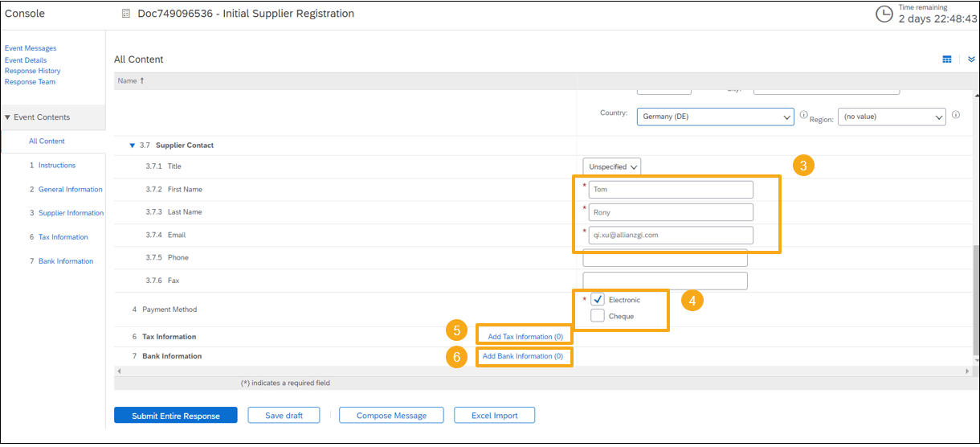
Task: Open the Title dropdown Unspecified
Action: [611, 166]
